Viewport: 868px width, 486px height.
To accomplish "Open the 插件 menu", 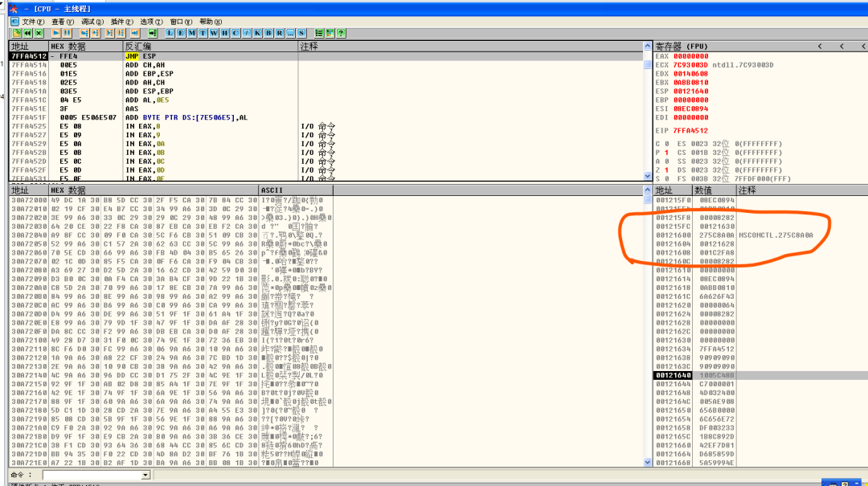I will click(x=122, y=22).
